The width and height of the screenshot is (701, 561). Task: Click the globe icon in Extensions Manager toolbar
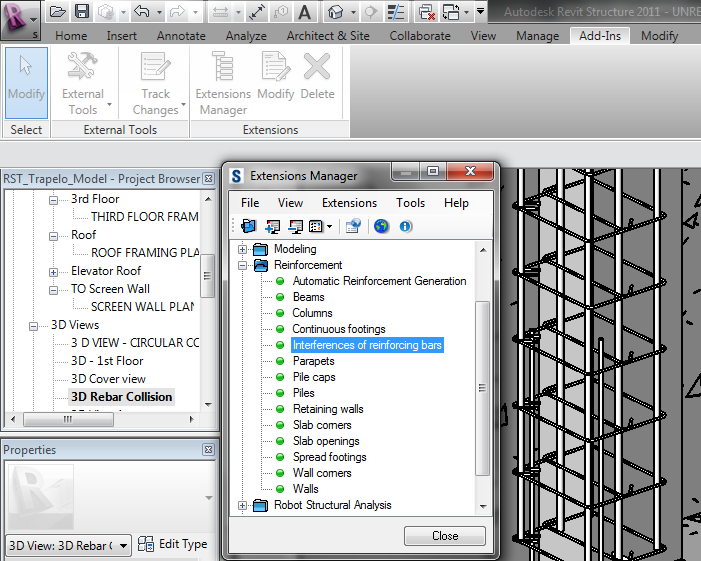(x=381, y=226)
